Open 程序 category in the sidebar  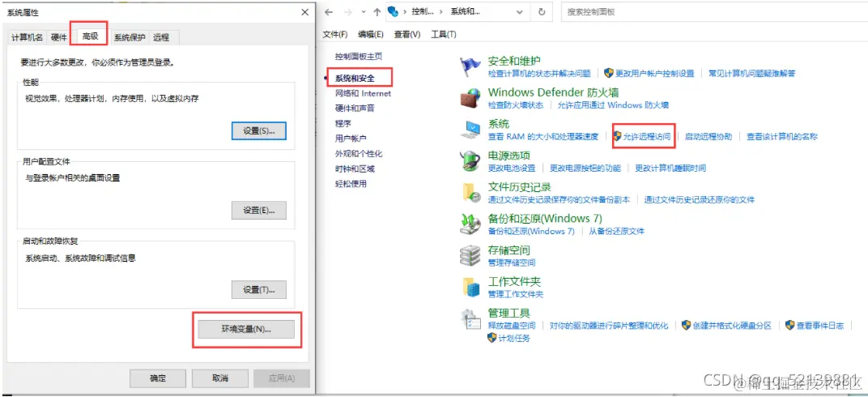[343, 123]
